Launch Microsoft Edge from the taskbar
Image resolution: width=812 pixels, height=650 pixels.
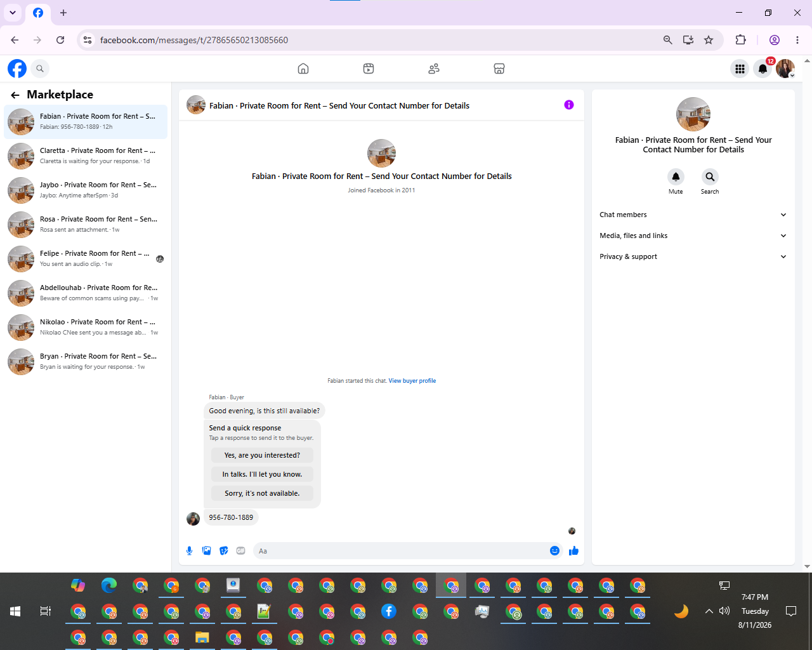109,585
